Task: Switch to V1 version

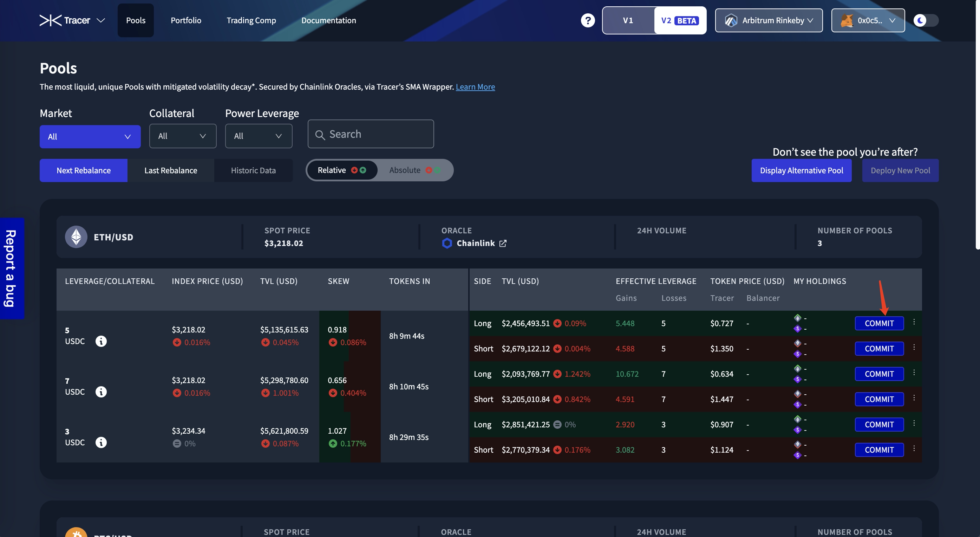Action: point(628,20)
